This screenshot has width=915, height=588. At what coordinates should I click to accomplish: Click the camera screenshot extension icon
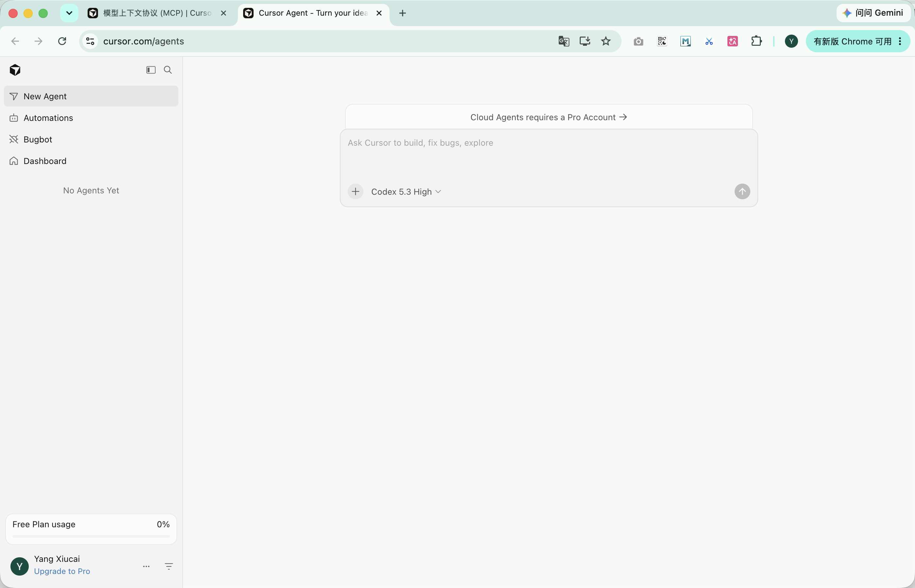tap(639, 41)
